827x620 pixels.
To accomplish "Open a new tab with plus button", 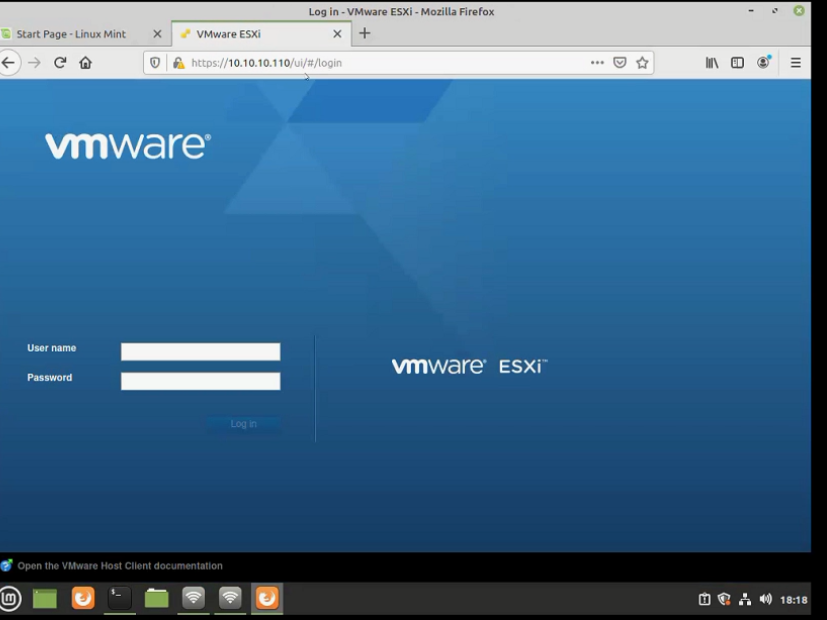I will pos(364,33).
